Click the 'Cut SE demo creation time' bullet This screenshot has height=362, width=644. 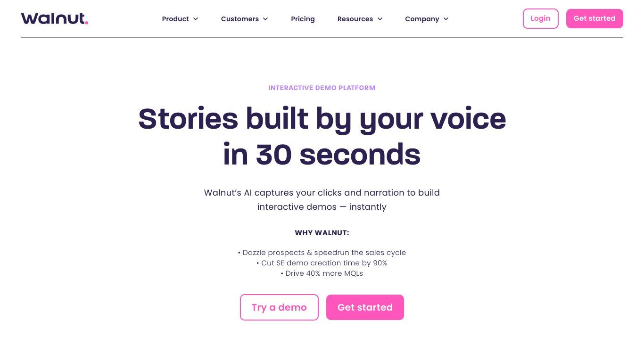(322, 263)
